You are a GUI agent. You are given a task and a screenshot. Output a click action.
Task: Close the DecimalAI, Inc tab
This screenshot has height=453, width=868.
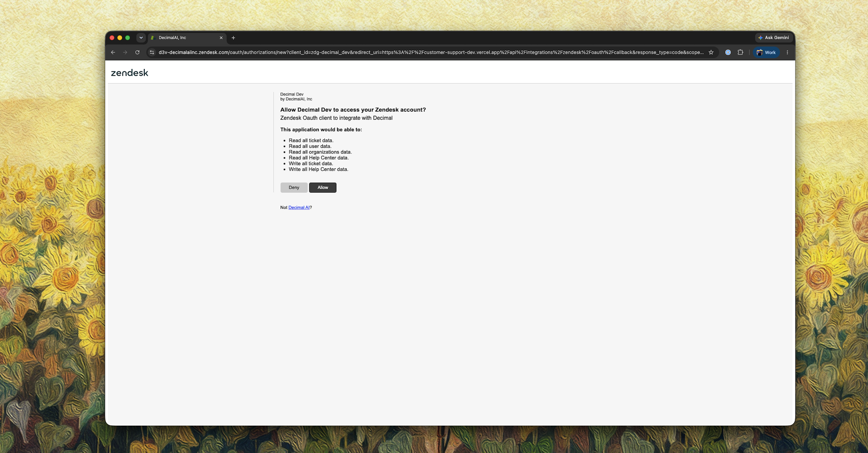[221, 38]
